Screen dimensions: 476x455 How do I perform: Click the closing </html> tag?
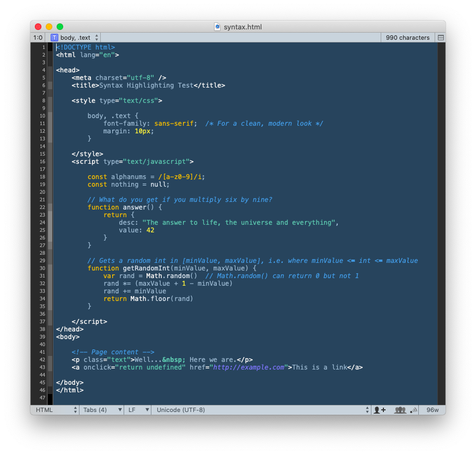pyautogui.click(x=70, y=390)
